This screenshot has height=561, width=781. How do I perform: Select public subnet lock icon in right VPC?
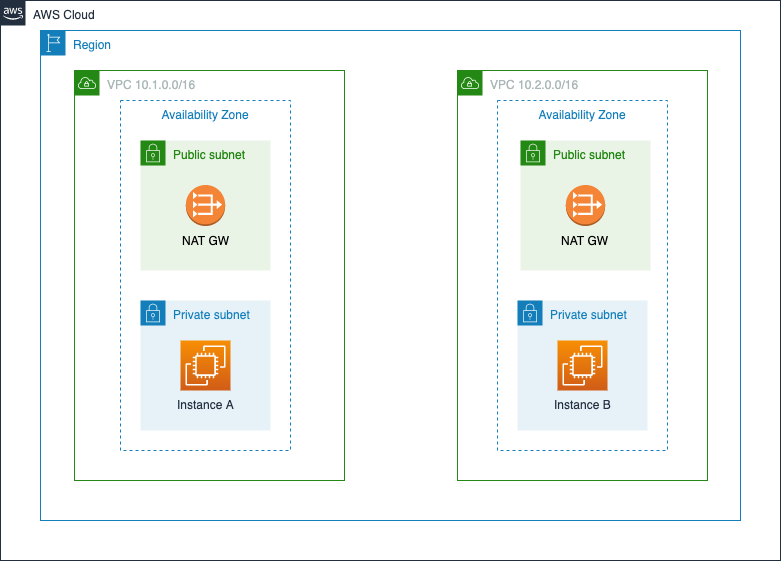[x=533, y=153]
